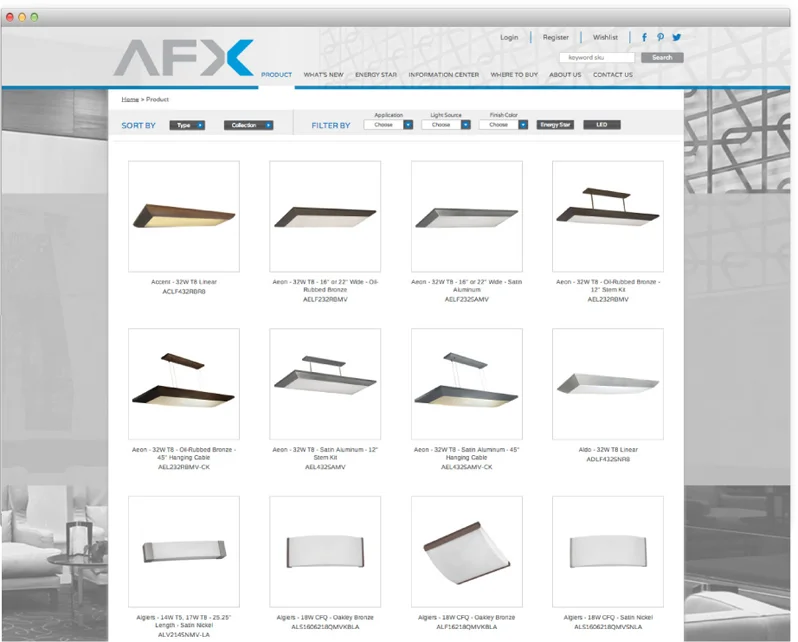This screenshot has height=642, width=798.
Task: Open the Contact Us menu item
Action: pyautogui.click(x=613, y=75)
